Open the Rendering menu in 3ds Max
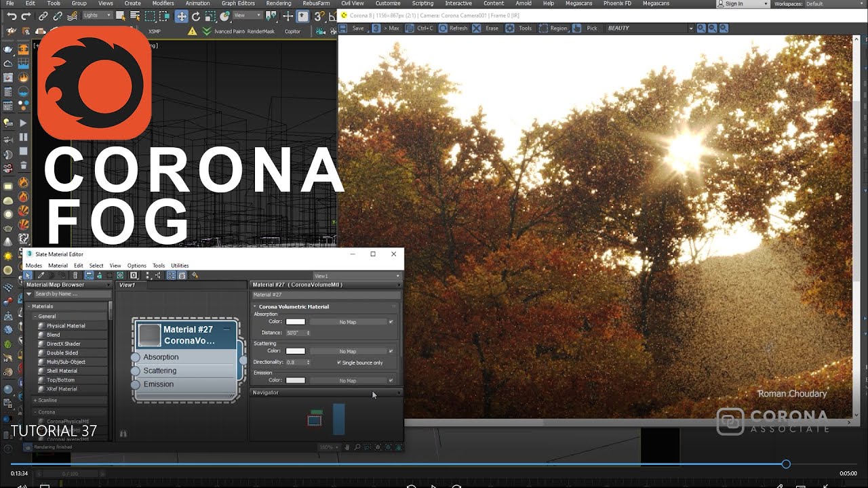Image resolution: width=868 pixels, height=488 pixels. pyautogui.click(x=279, y=3)
